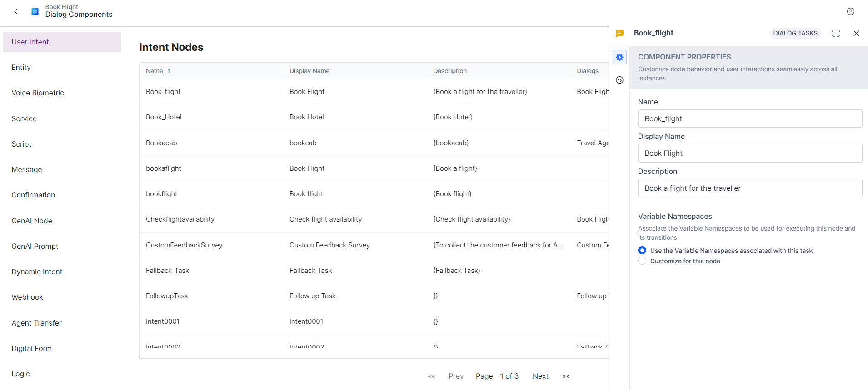Open the help question mark icon
This screenshot has width=868, height=390.
click(x=850, y=11)
